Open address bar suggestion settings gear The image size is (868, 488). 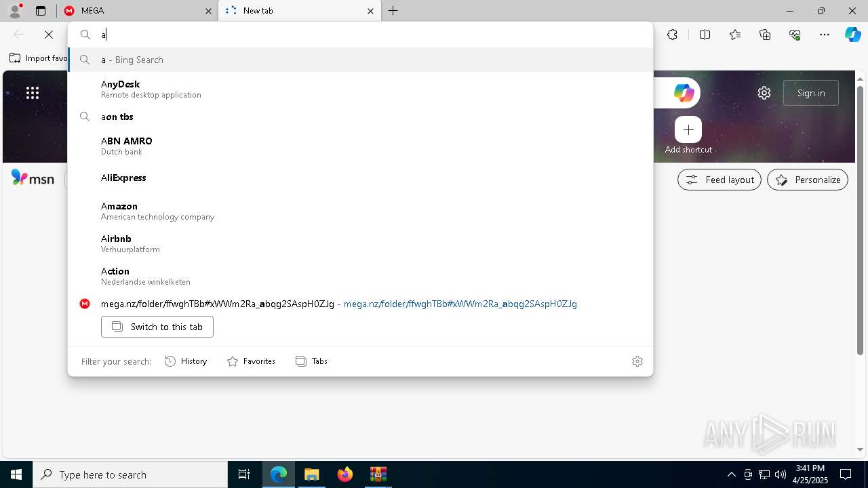pos(637,361)
